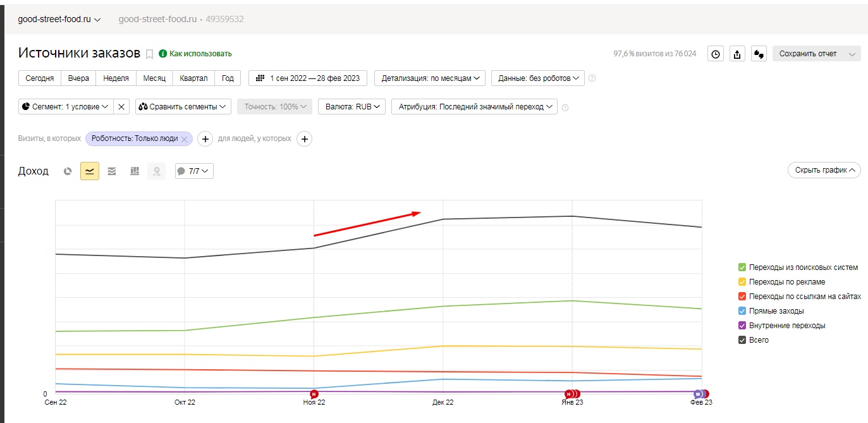The height and width of the screenshot is (423, 868).
Task: Uncheck the Переходы из поисковых систем series
Action: [x=742, y=267]
